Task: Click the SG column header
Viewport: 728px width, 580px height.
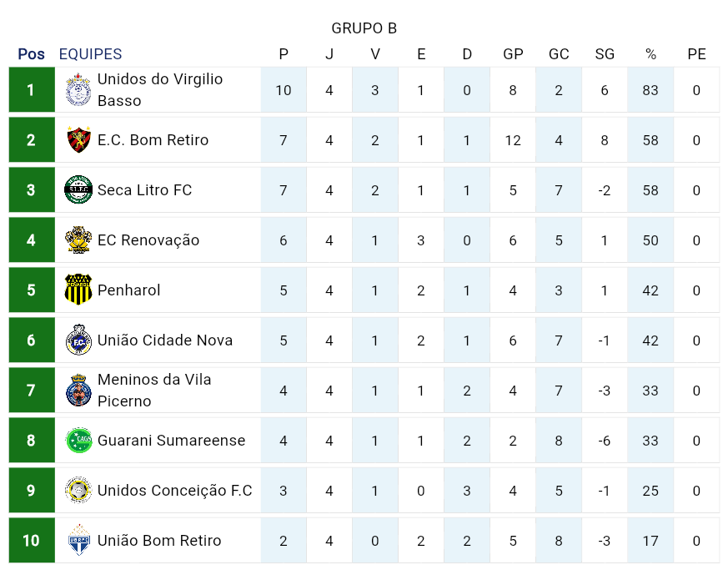Action: [x=605, y=54]
